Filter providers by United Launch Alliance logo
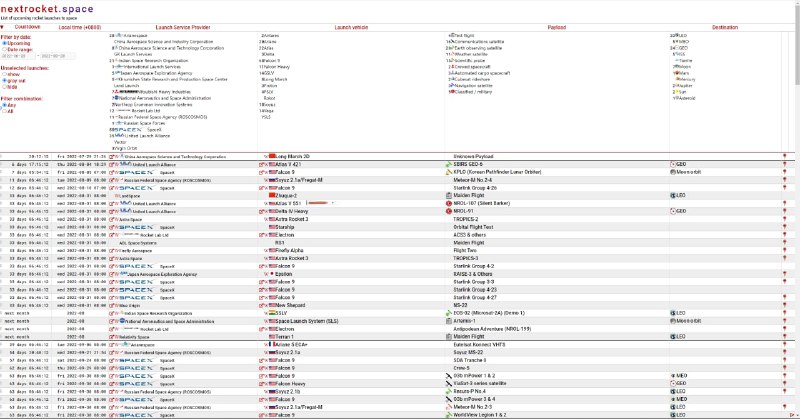Screen dimensions: 800x419 pyautogui.click(x=119, y=136)
